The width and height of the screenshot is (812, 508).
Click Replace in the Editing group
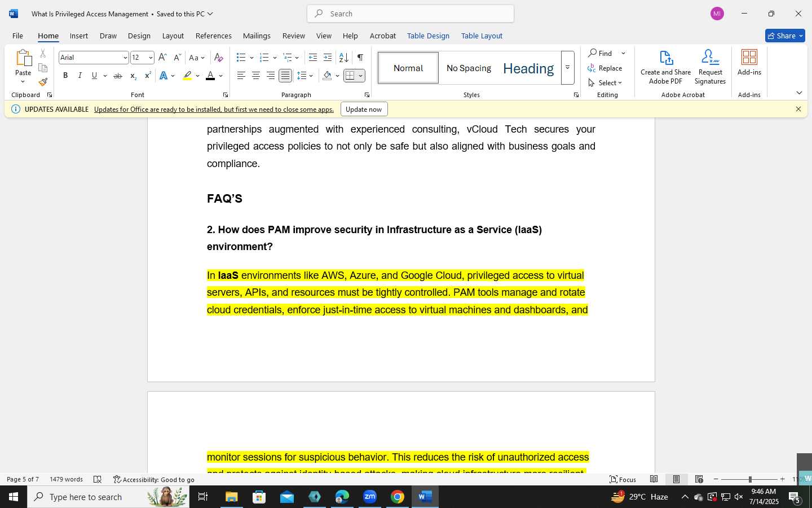[x=605, y=68]
